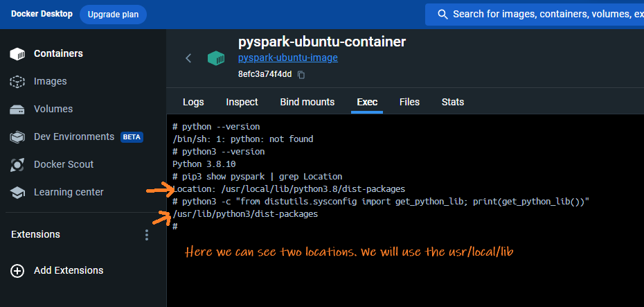Click the Volumes sidebar label
This screenshot has width=644, height=307.
[53, 109]
